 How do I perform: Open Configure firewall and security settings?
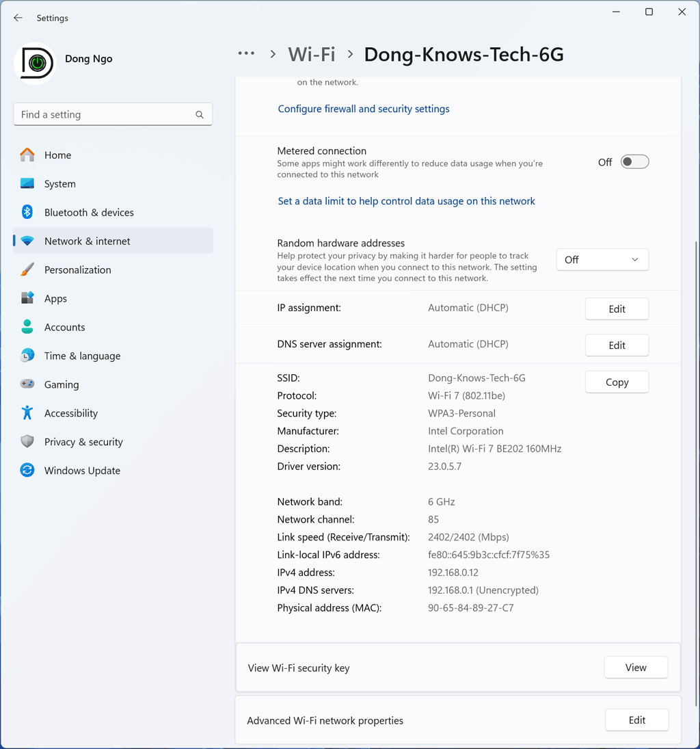pos(364,109)
